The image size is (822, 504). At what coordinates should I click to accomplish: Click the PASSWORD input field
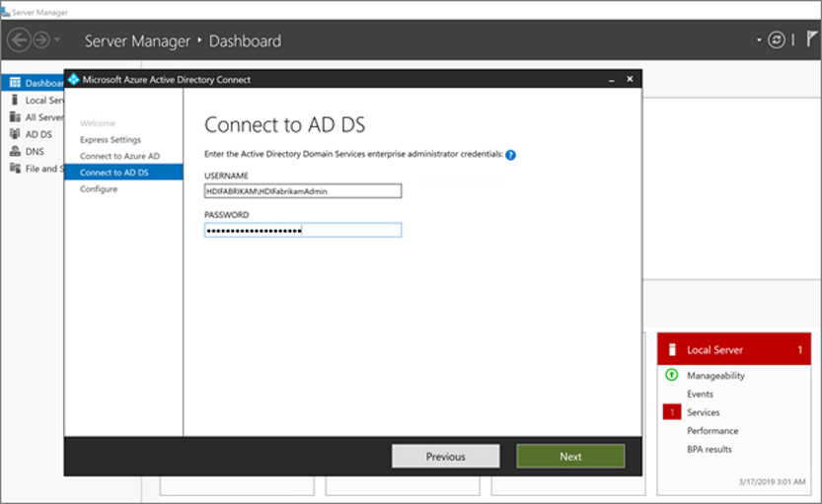pos(303,230)
